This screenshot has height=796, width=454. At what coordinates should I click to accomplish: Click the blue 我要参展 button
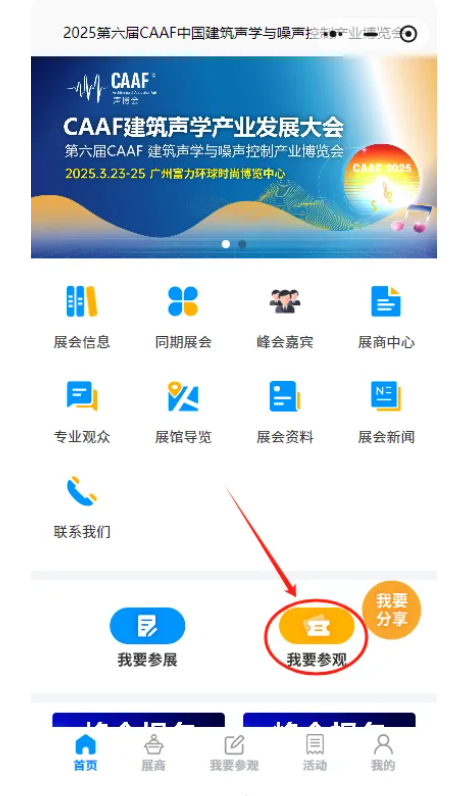coord(147,626)
